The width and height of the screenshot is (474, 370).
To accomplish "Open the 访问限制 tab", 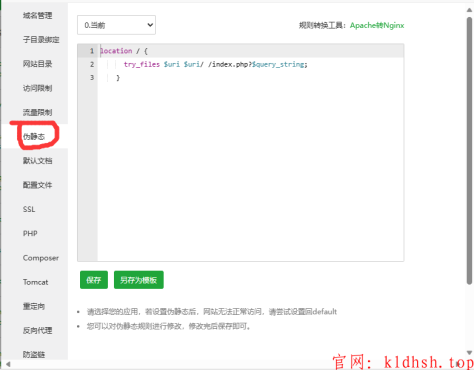I will (x=37, y=88).
